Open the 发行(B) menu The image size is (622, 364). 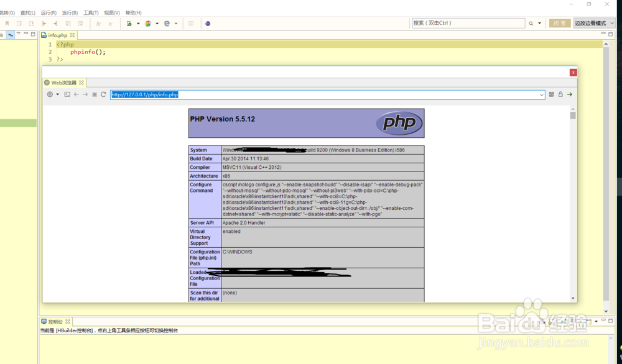(x=70, y=12)
